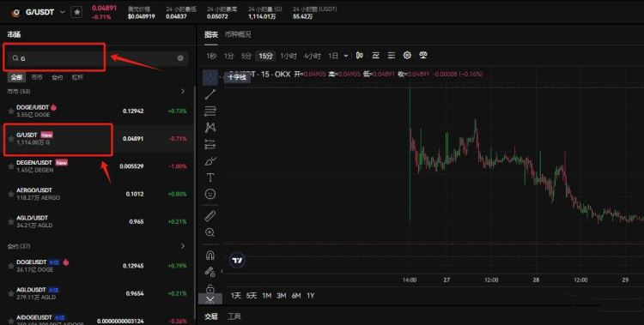Open chart settings gear icon

pyautogui.click(x=407, y=55)
